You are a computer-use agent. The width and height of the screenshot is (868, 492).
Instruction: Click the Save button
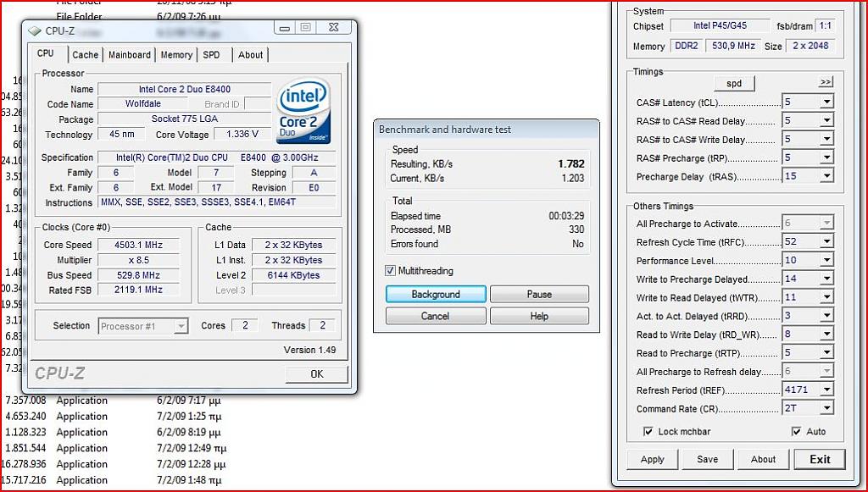708,459
